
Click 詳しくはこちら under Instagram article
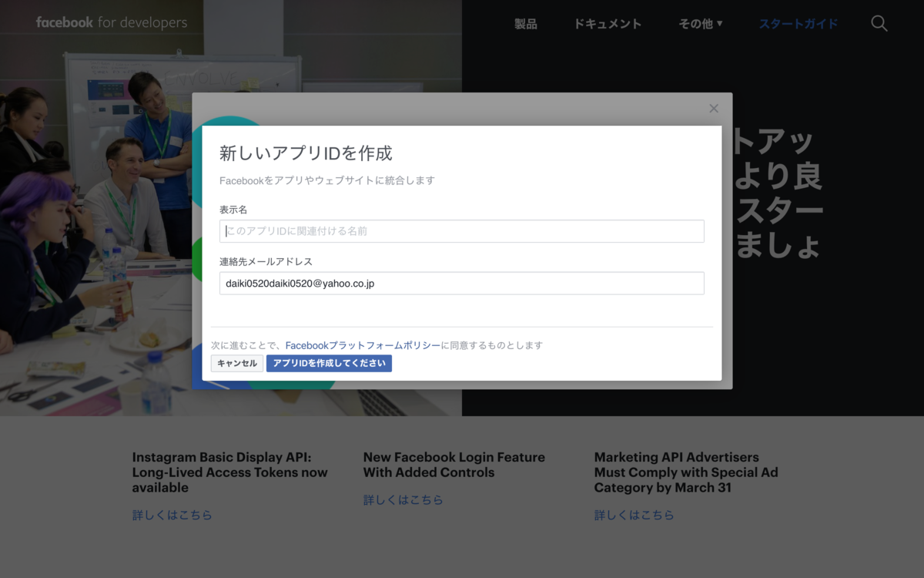click(172, 515)
